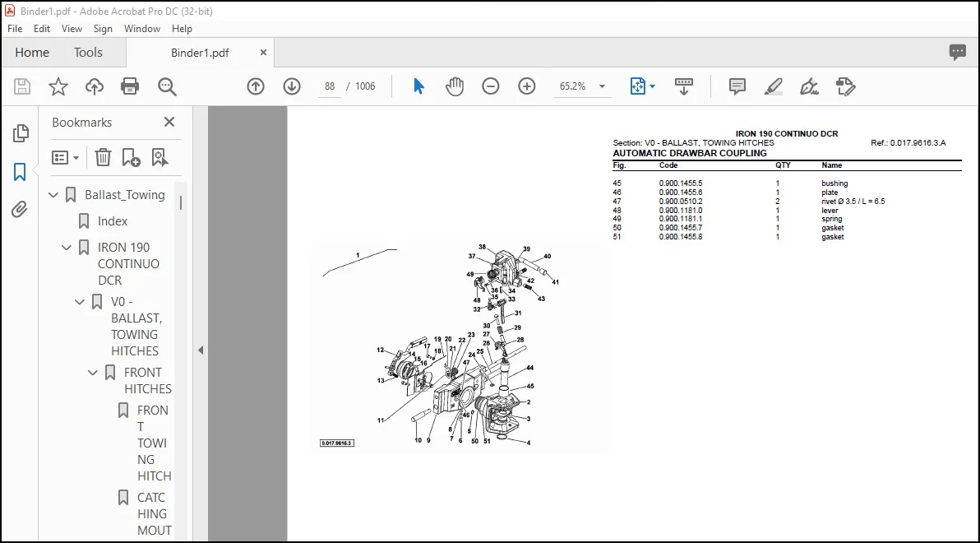Viewport: 980px width, 543px height.
Task: Click the 0.900.1455.5 bushing code
Action: [x=681, y=183]
